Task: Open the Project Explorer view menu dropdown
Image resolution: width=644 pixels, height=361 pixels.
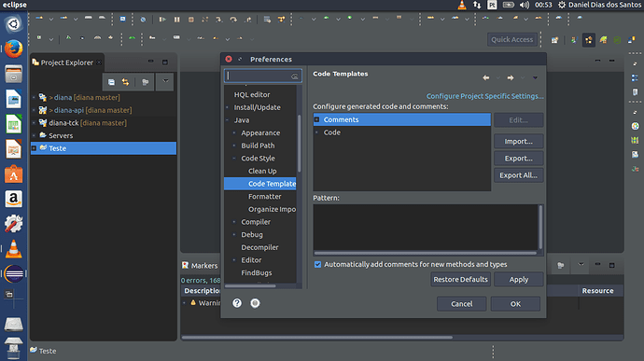Action: pyautogui.click(x=165, y=81)
